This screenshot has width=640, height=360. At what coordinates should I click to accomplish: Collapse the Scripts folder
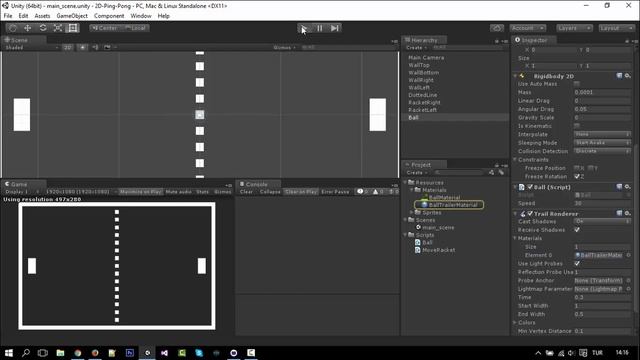406,235
